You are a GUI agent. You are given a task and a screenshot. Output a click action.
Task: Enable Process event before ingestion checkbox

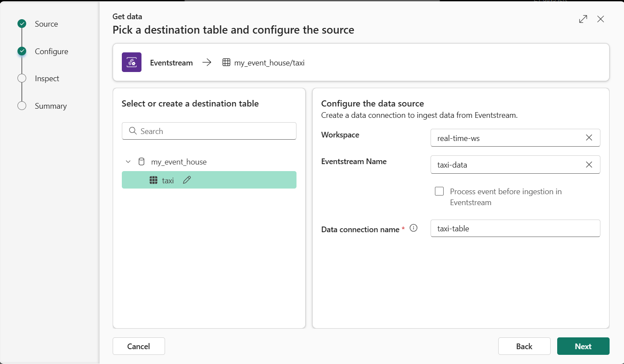439,191
